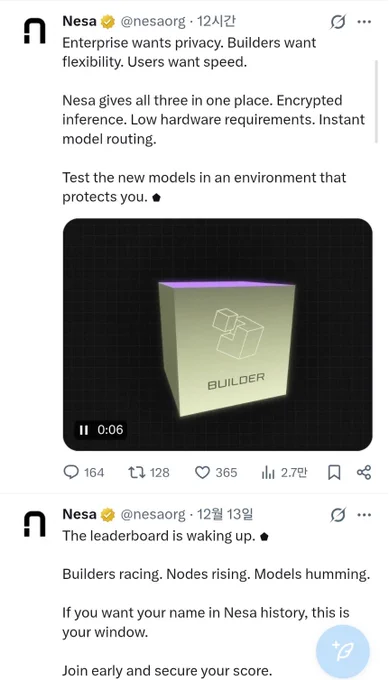Image resolution: width=389 pixels, height=680 pixels.
Task: Share the first Nesa tweet
Action: (364, 472)
